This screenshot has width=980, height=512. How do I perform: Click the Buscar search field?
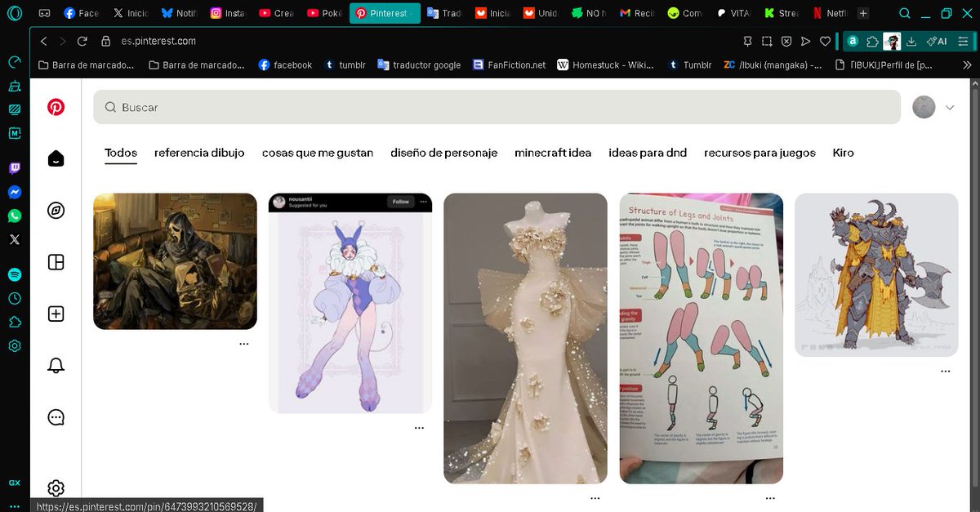pyautogui.click(x=497, y=107)
